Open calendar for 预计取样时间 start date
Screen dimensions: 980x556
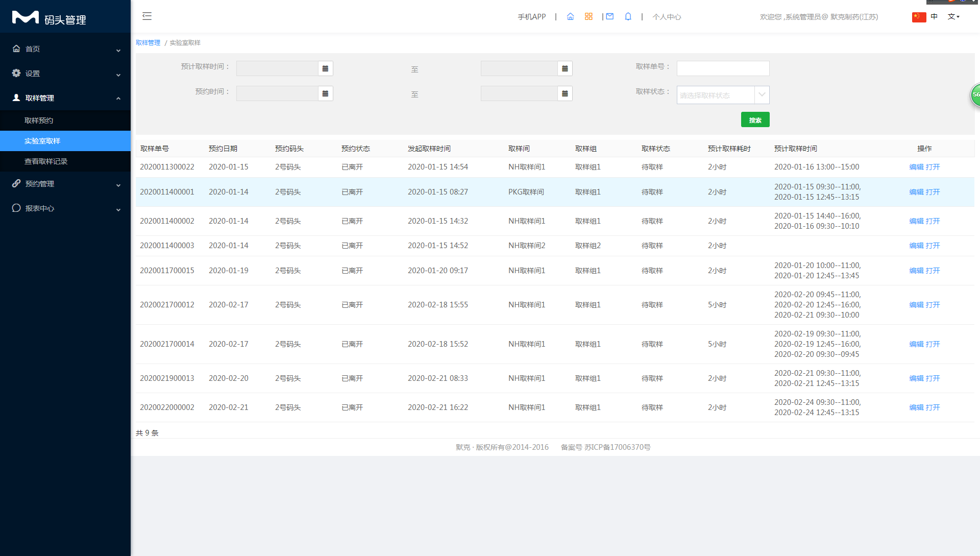tap(326, 68)
